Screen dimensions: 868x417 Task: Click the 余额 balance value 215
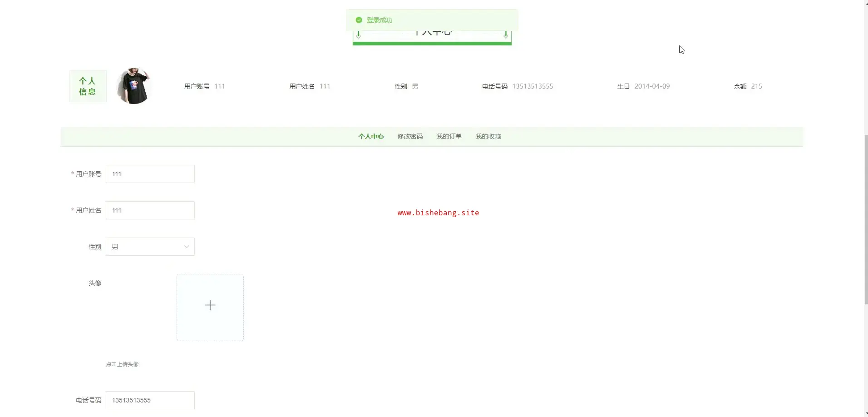[x=756, y=86]
